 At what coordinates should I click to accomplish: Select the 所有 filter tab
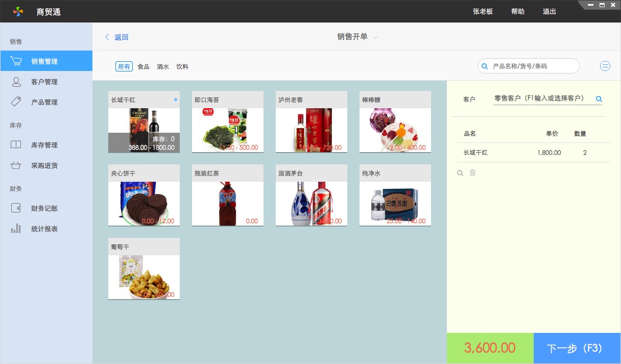click(x=124, y=66)
